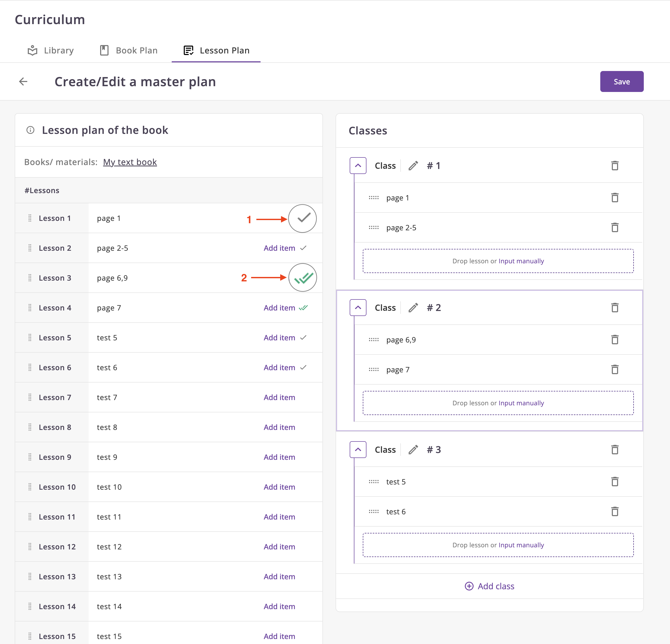This screenshot has height=644, width=670.
Task: Collapse Class #1 with chevron
Action: click(x=358, y=166)
